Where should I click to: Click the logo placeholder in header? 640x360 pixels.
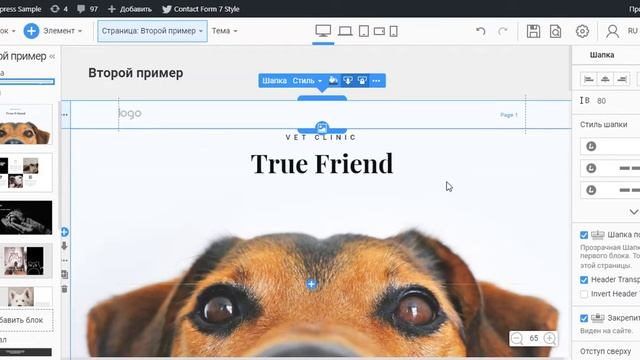pos(130,113)
